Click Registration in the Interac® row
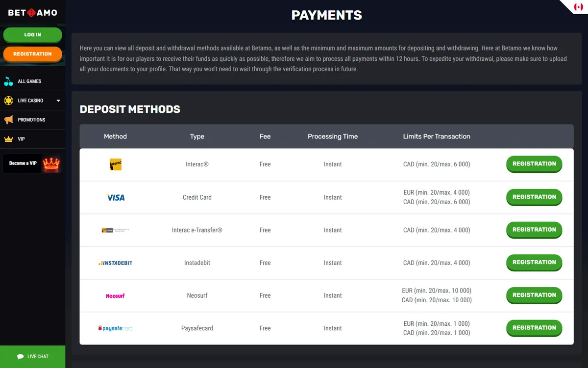 tap(534, 164)
